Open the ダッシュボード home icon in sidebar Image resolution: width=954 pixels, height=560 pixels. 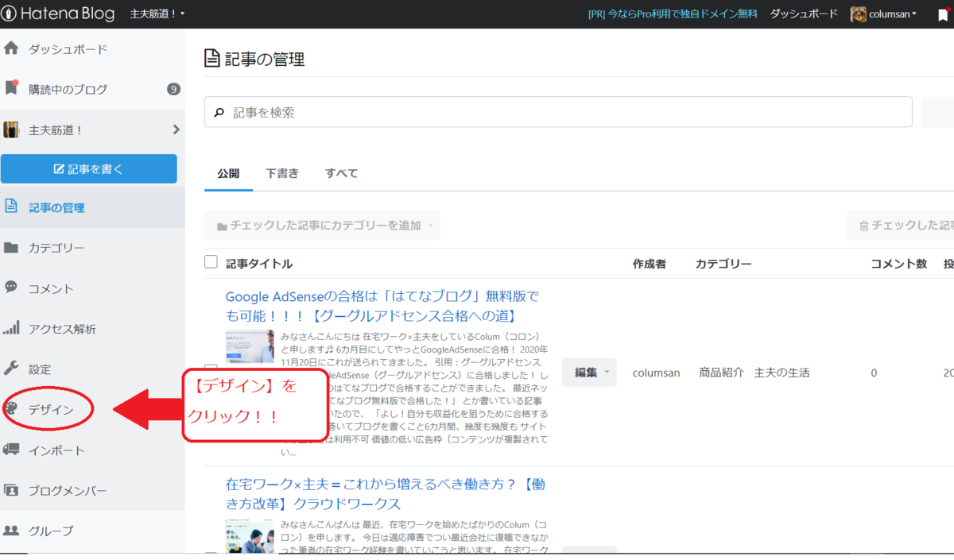coord(11,48)
